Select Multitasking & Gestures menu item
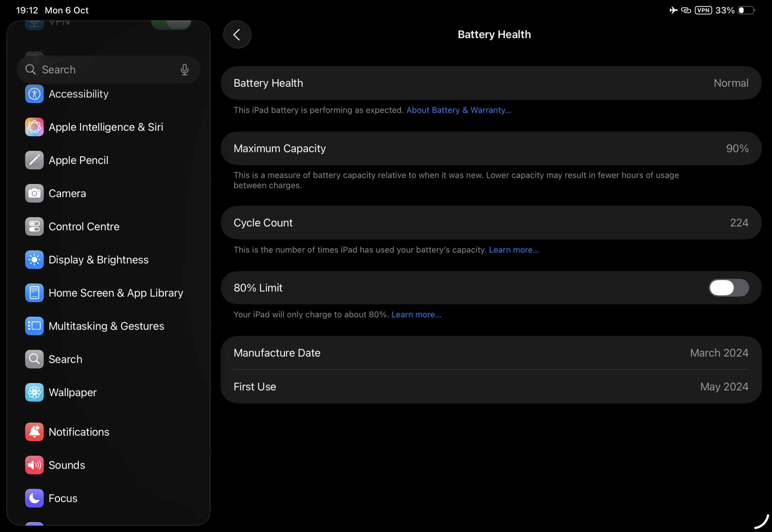Image resolution: width=772 pixels, height=532 pixels. click(x=106, y=326)
